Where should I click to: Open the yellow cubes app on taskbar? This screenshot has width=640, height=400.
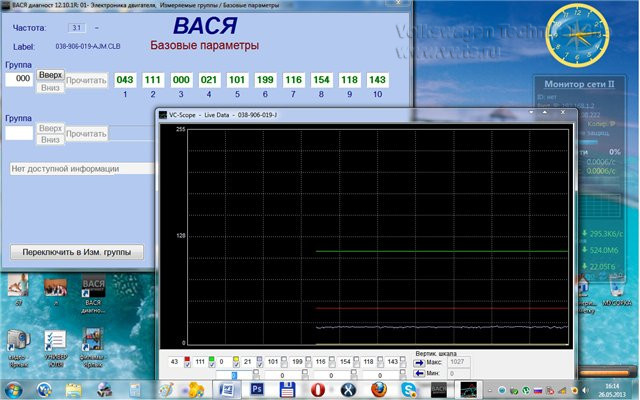196,390
